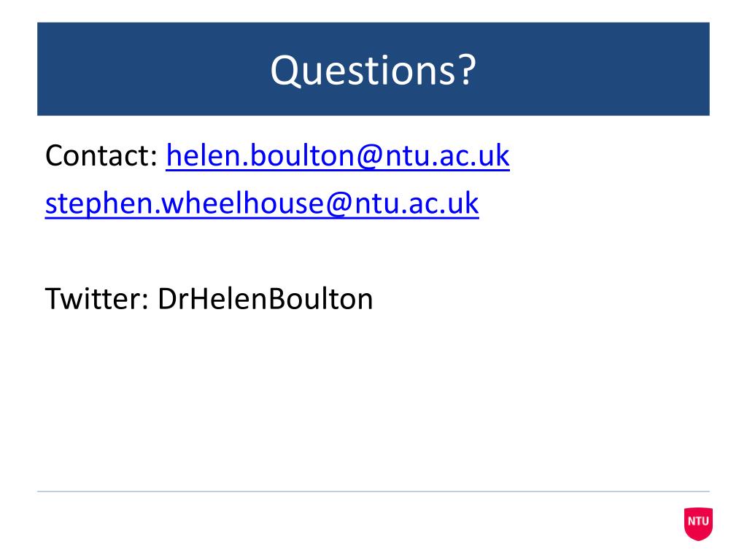Select the Questions? slide title text

click(373, 71)
